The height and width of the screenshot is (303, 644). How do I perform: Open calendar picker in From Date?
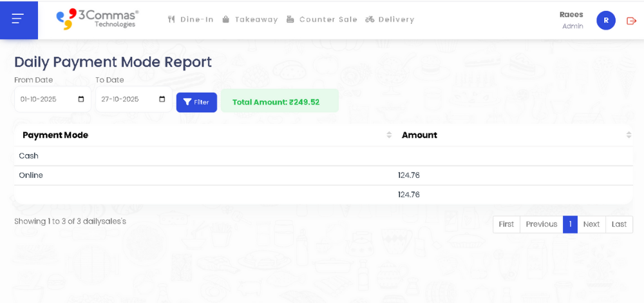click(81, 99)
